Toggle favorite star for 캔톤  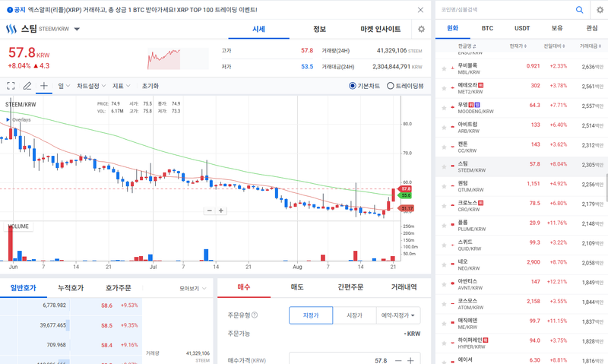pos(444,147)
